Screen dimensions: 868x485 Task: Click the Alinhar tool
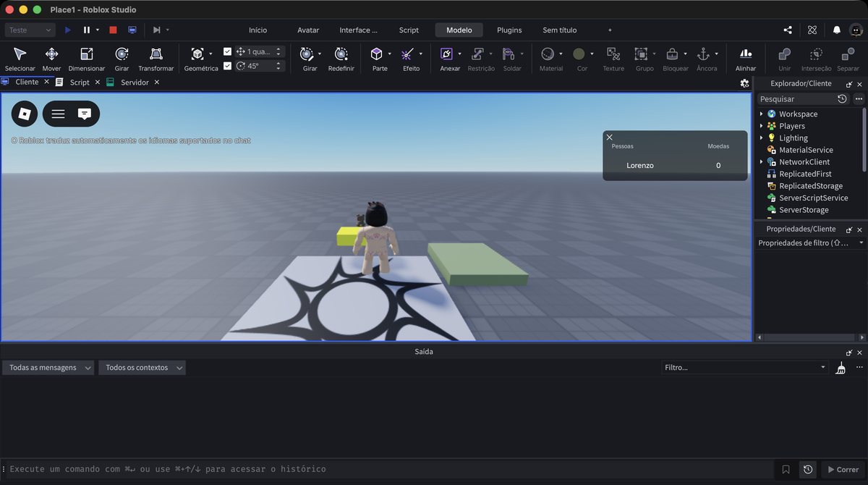point(746,54)
